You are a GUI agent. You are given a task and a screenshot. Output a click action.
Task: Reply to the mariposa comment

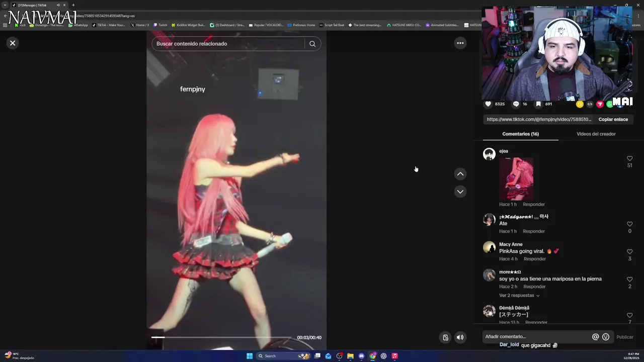(534, 287)
